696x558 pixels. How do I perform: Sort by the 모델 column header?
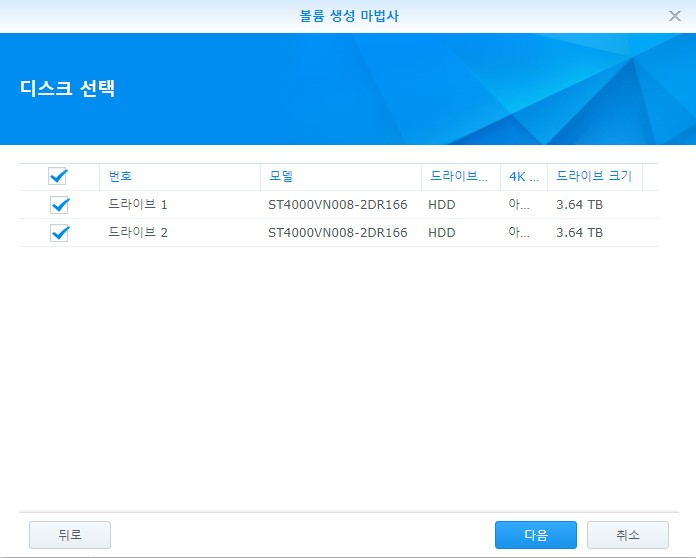(340, 177)
